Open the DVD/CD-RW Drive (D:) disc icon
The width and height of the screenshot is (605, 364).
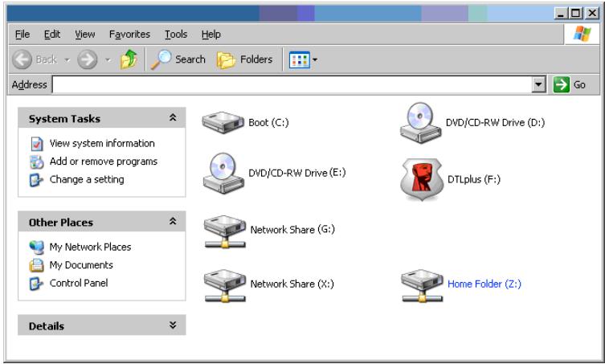click(420, 123)
